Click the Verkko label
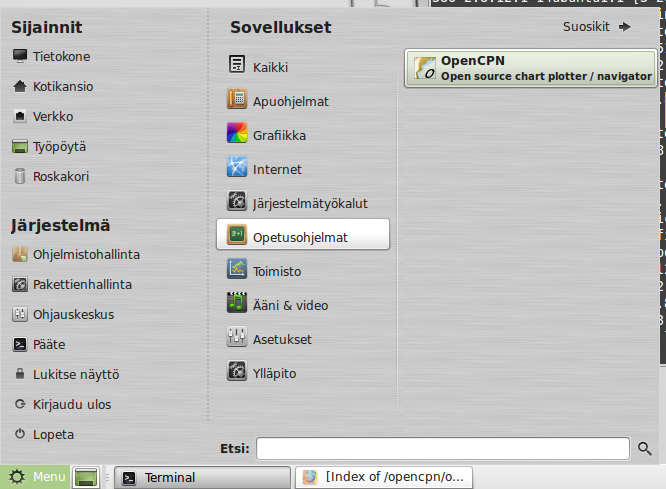This screenshot has height=489, width=666. point(53,116)
